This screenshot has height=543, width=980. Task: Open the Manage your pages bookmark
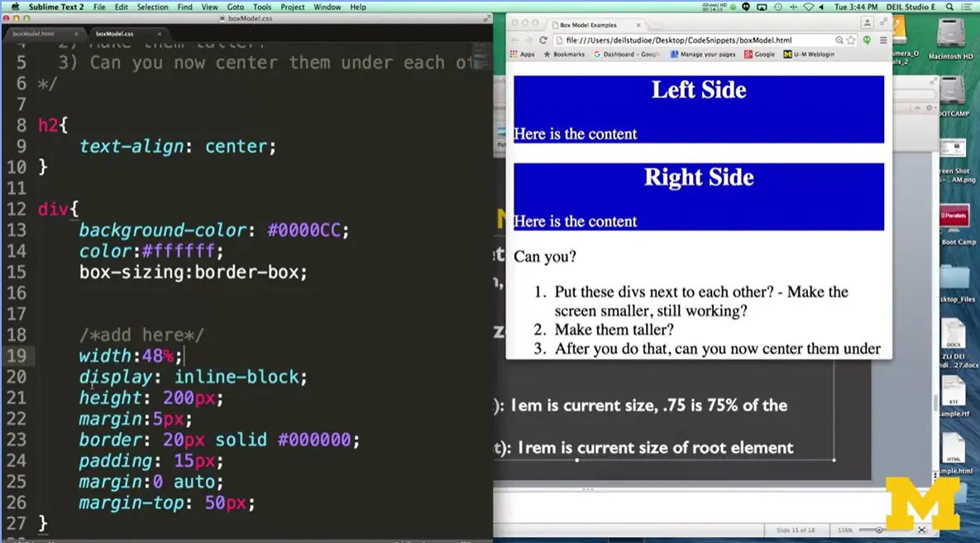coord(703,55)
